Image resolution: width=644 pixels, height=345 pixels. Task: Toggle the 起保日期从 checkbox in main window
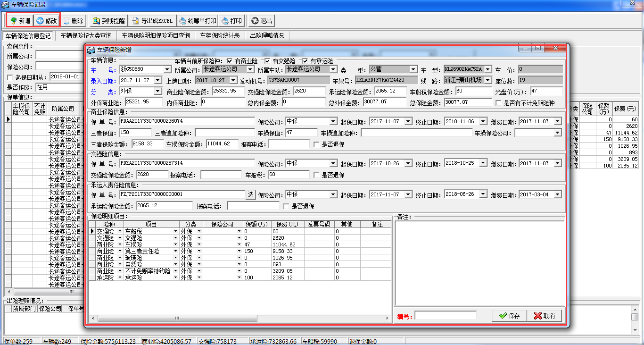(x=10, y=77)
